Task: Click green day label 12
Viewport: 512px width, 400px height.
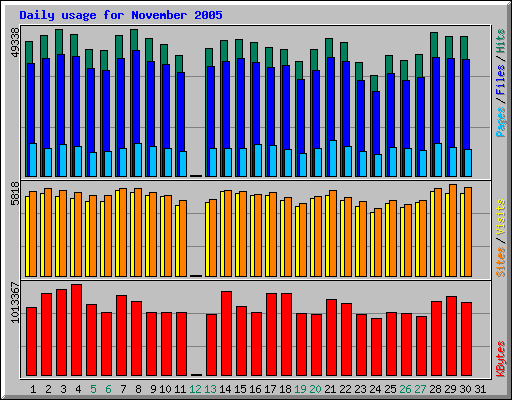Action: [195, 389]
